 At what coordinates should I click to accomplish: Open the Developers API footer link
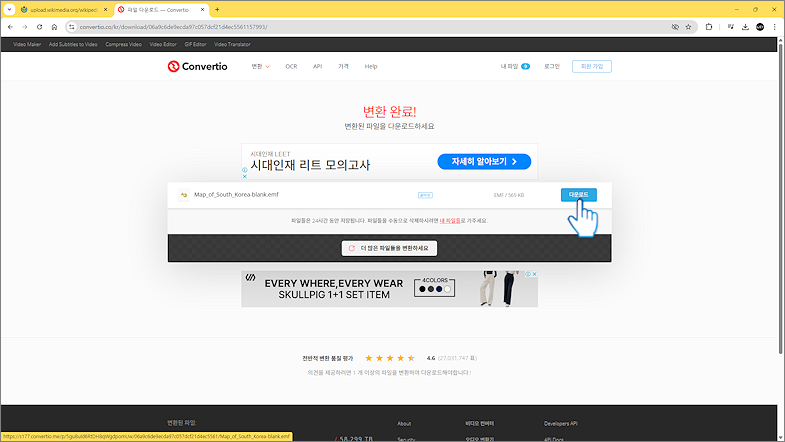pos(561,423)
